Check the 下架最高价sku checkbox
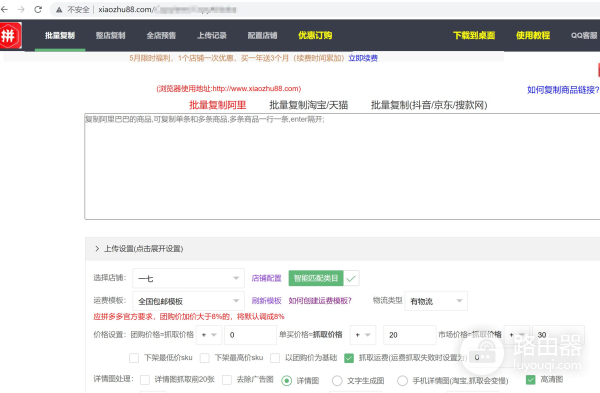The width and height of the screenshot is (600, 393). (205, 358)
